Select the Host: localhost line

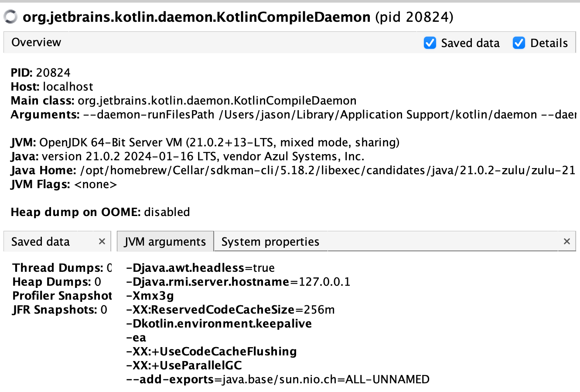[x=52, y=87]
